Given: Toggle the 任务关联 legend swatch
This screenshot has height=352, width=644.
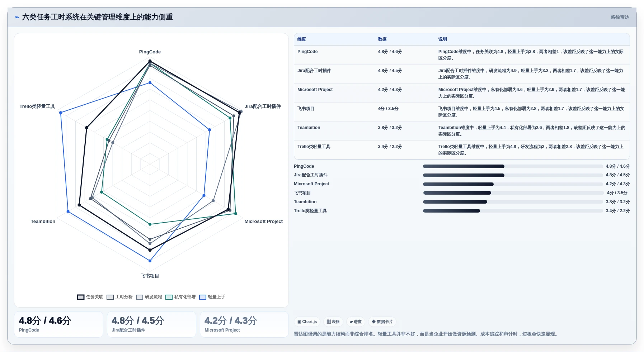Looking at the screenshot, I should coord(81,297).
